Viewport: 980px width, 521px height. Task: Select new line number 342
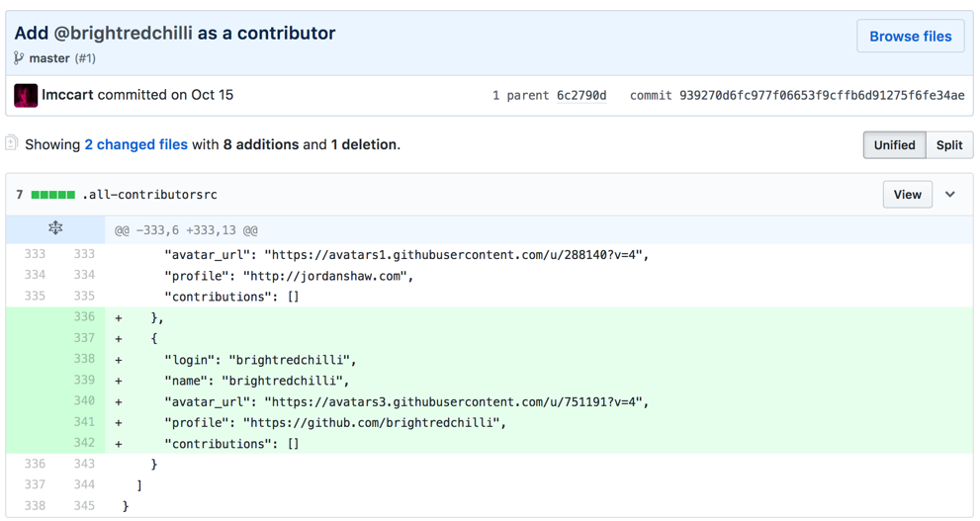point(84,442)
